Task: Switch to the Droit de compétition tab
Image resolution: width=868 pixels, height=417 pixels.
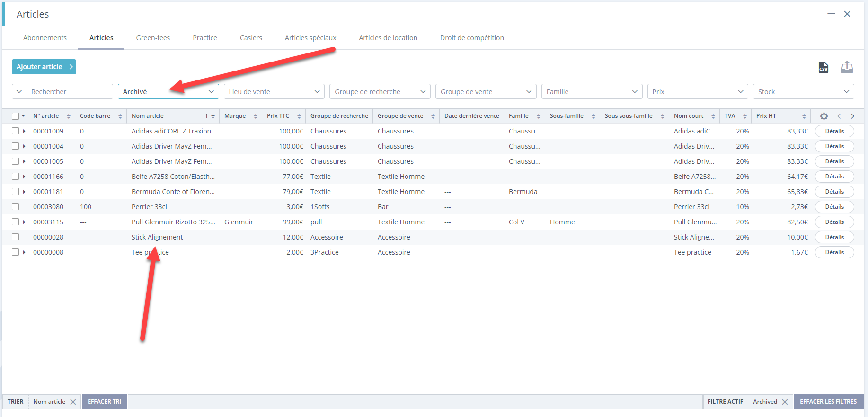Action: tap(472, 38)
